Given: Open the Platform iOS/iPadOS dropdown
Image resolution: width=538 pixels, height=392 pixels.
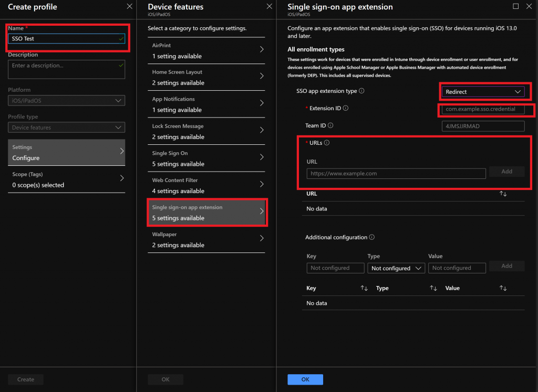Looking at the screenshot, I should 66,101.
